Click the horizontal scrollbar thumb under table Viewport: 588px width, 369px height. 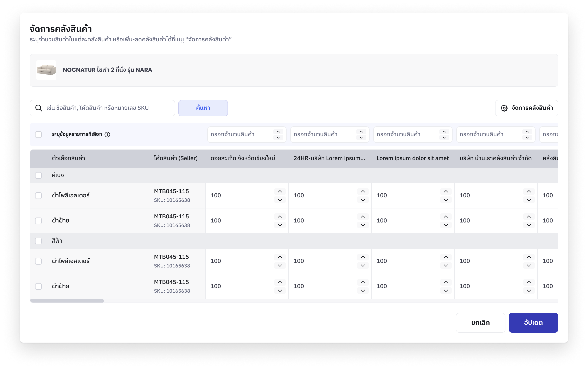click(x=67, y=301)
